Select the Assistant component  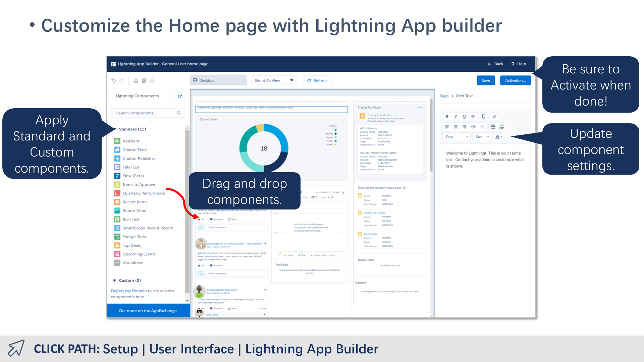point(127,141)
